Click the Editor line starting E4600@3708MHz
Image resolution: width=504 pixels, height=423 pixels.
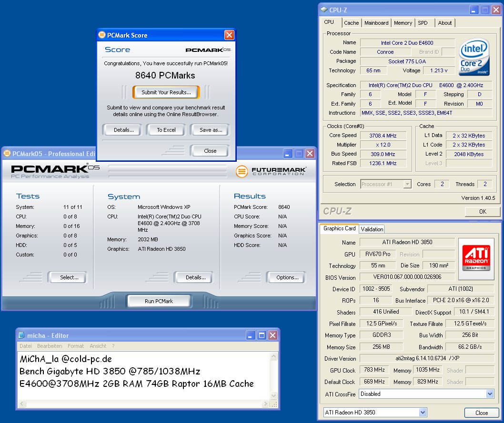(x=137, y=384)
